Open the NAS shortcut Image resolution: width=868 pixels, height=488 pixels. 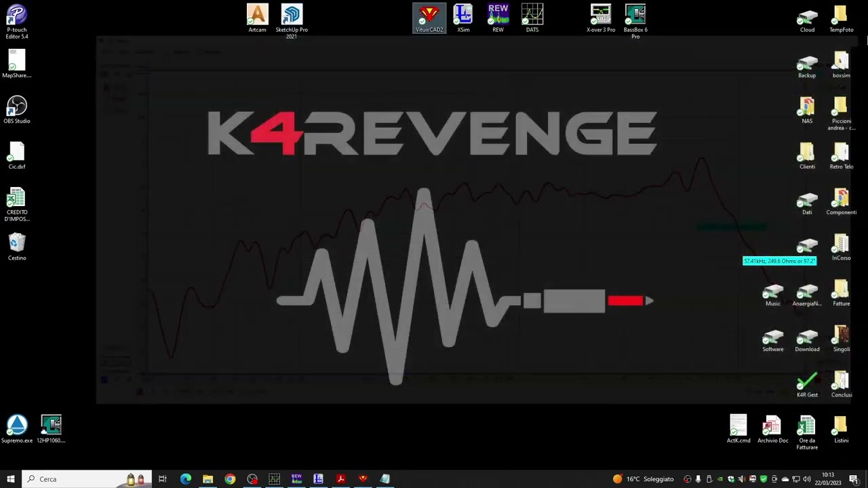807,110
